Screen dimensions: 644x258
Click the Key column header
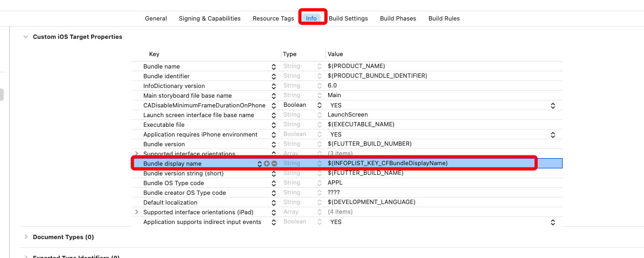point(154,54)
